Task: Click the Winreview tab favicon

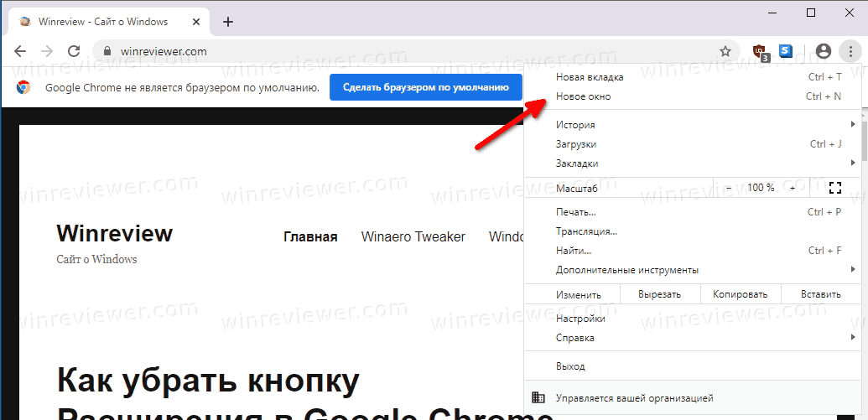Action: click(25, 22)
